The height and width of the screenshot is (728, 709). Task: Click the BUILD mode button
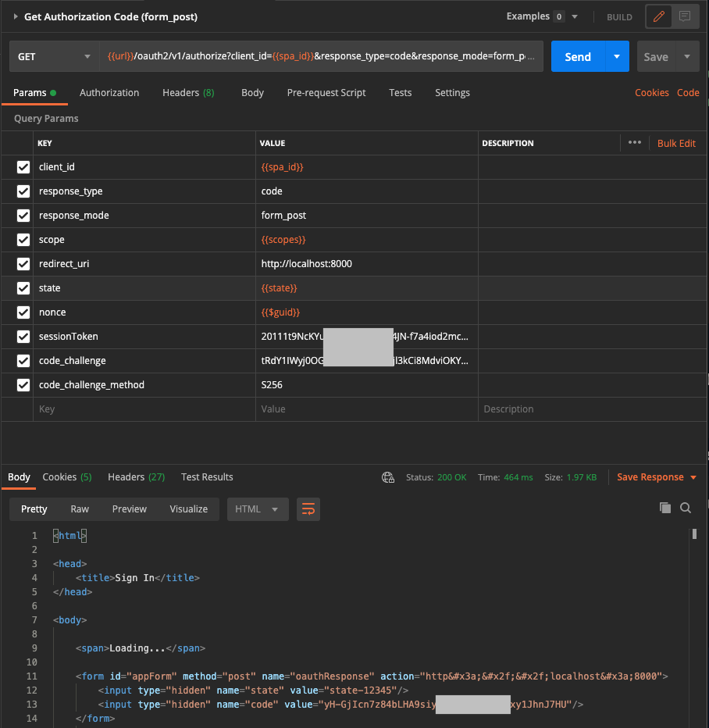click(619, 17)
